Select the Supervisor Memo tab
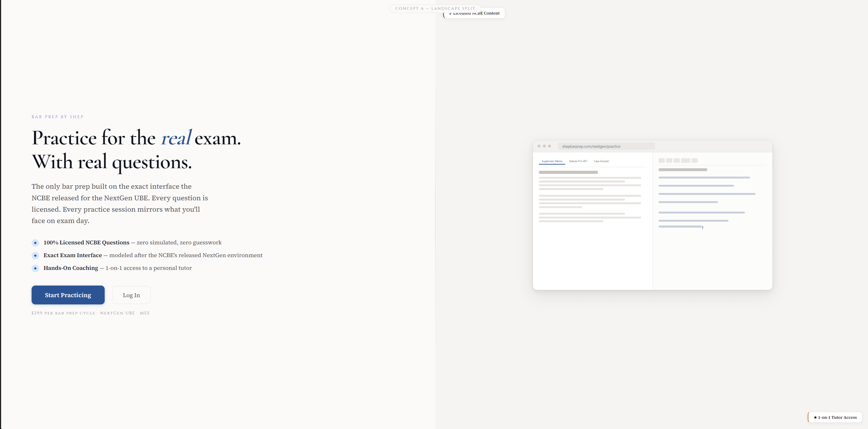This screenshot has height=429, width=868. [x=552, y=161]
